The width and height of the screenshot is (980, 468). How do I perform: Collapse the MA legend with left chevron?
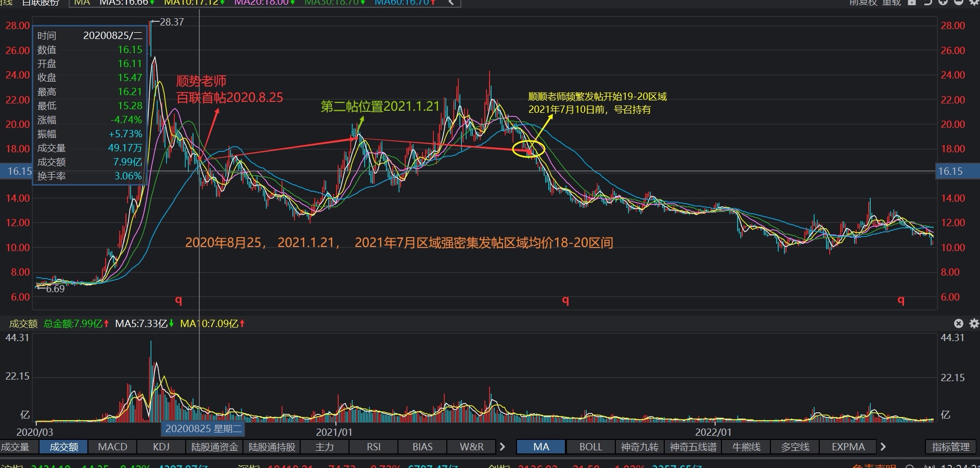pos(451,2)
